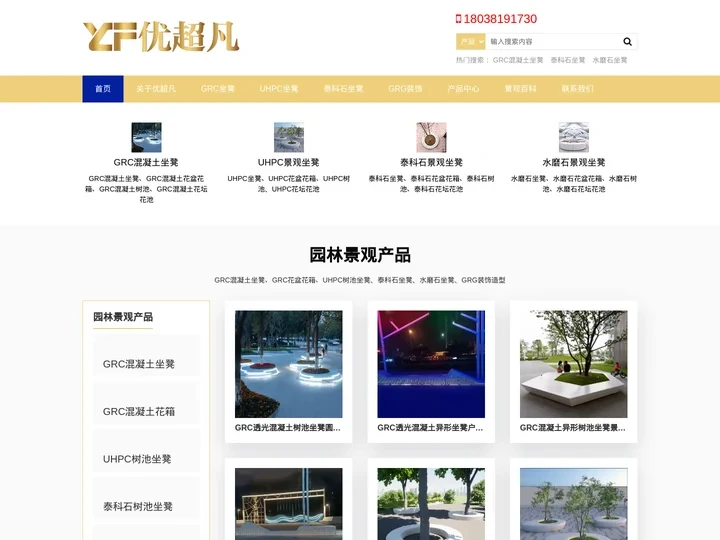Click the 水磨石景观坐凳 category heading
This screenshot has height=540, width=720.
574,163
